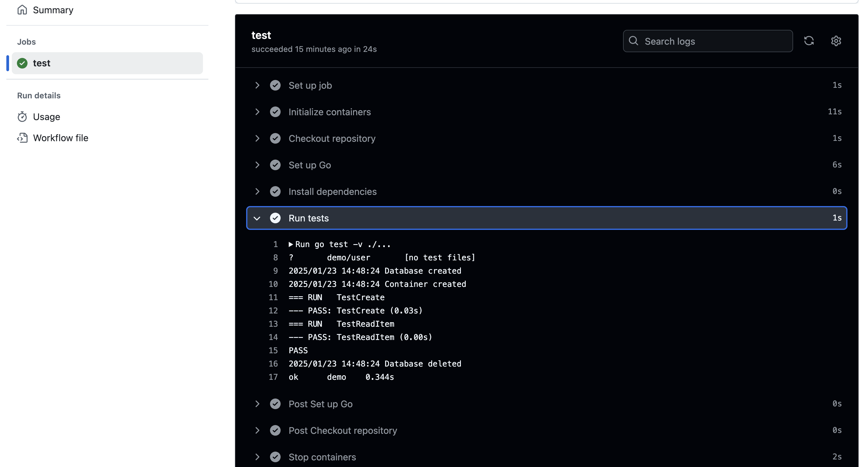Expand the Initialize containers step
The width and height of the screenshot is (868, 467).
coord(257,112)
